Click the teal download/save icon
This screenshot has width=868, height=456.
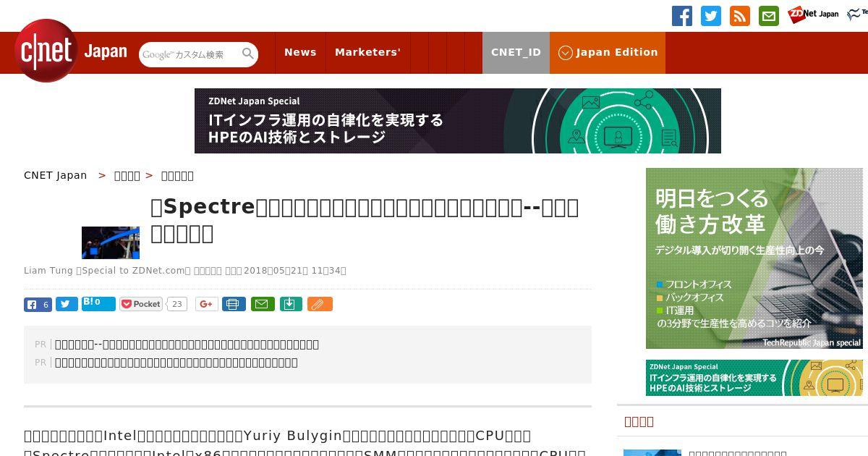pyautogui.click(x=291, y=304)
